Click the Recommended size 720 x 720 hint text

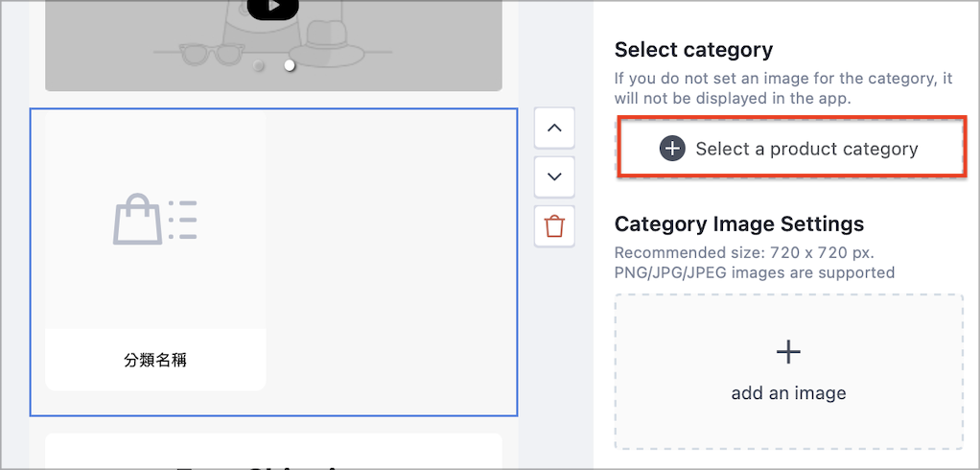pyautogui.click(x=744, y=254)
